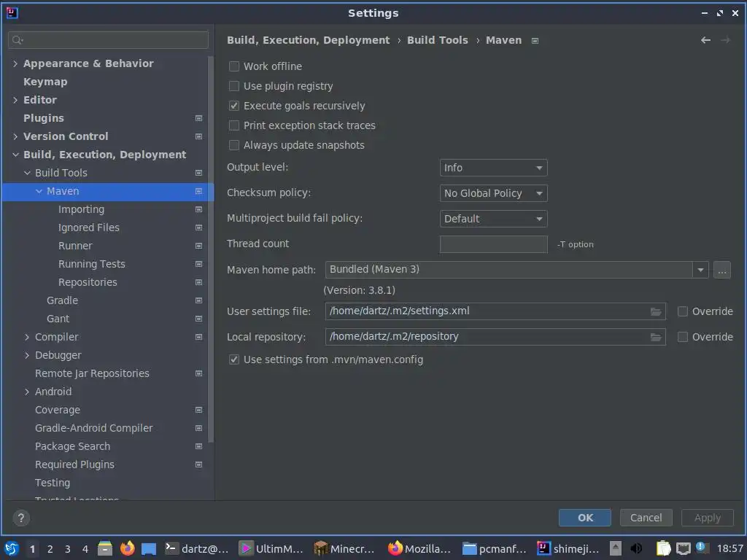Collapse the Build, Execution, Deployment node
The height and width of the screenshot is (560, 747).
(x=15, y=155)
